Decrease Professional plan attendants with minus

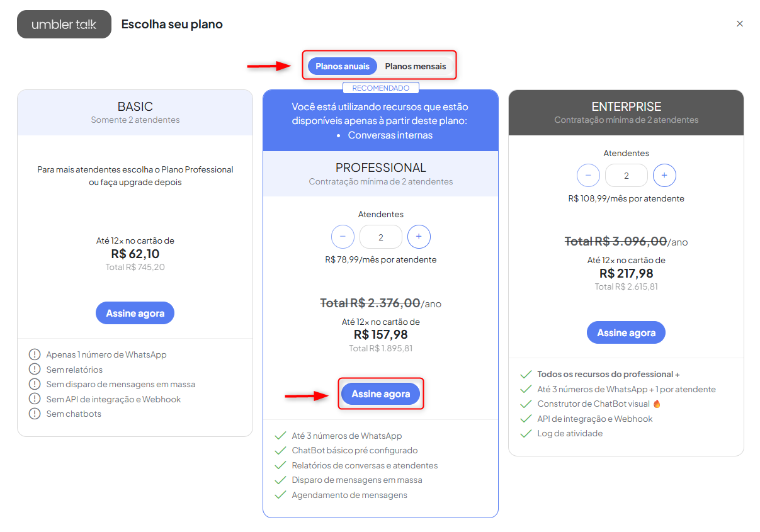[x=343, y=237]
